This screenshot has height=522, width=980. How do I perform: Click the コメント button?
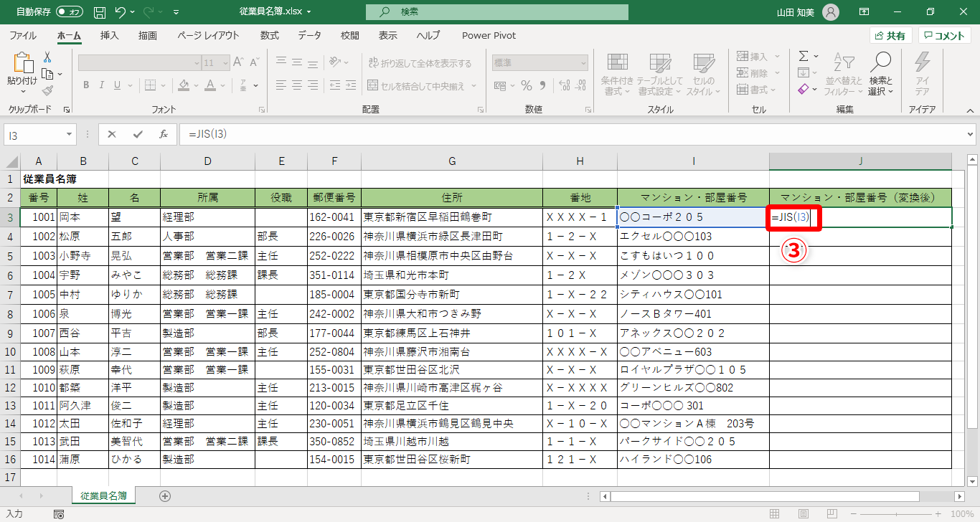click(945, 36)
